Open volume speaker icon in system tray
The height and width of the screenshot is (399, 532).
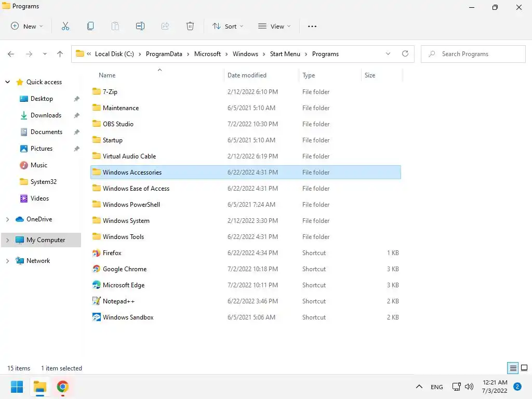469,387
